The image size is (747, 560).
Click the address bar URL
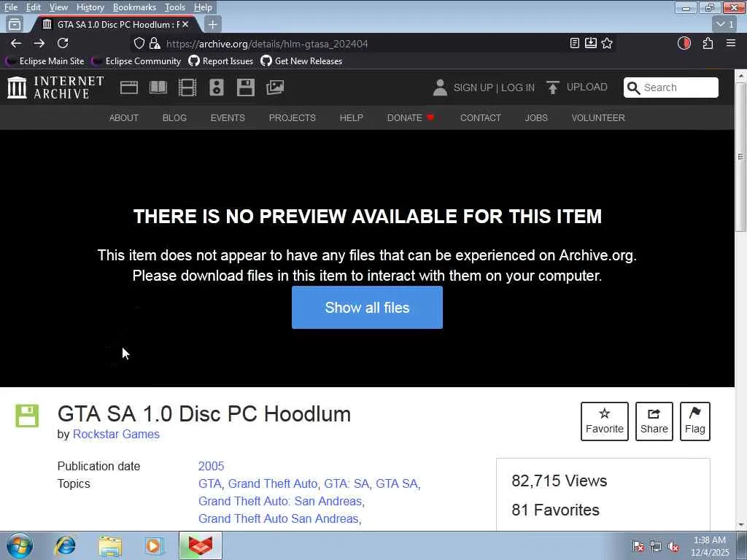click(267, 44)
